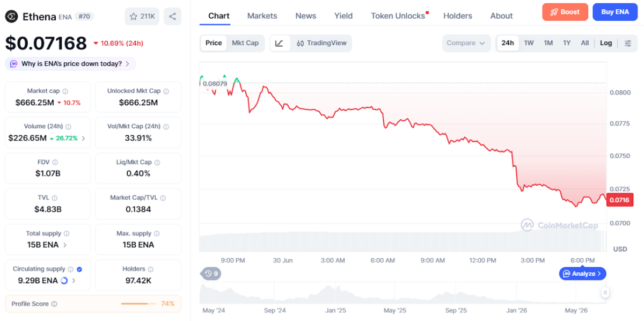
Task: Click the $0.07168 price text
Action: (46, 43)
